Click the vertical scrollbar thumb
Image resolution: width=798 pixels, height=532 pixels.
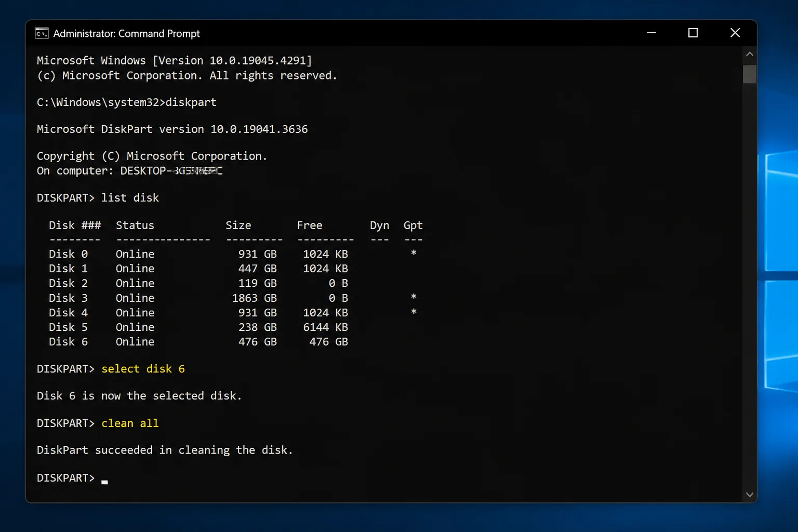pyautogui.click(x=749, y=74)
